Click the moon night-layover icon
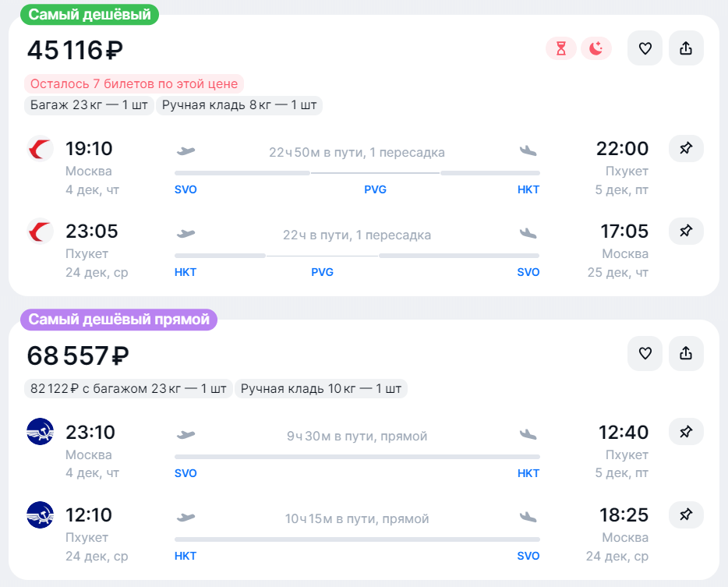 pyautogui.click(x=596, y=48)
